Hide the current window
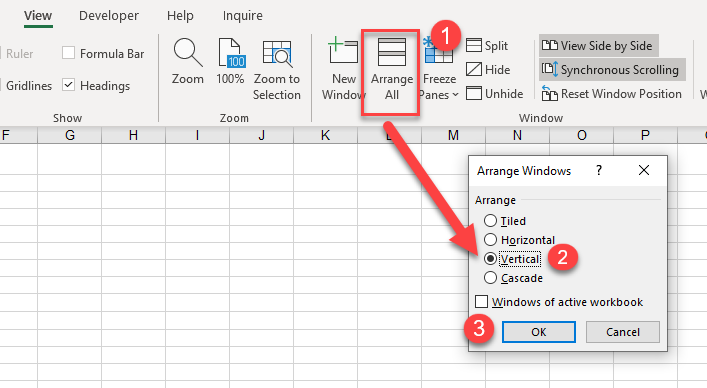Image resolution: width=707 pixels, height=388 pixels. pyautogui.click(x=488, y=69)
